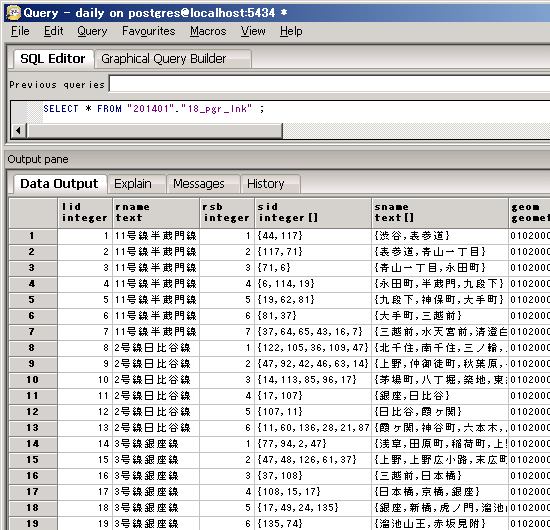Screen dimensions: 550x530
Task: Click the SQL editor left scroll arrow
Action: (18, 131)
